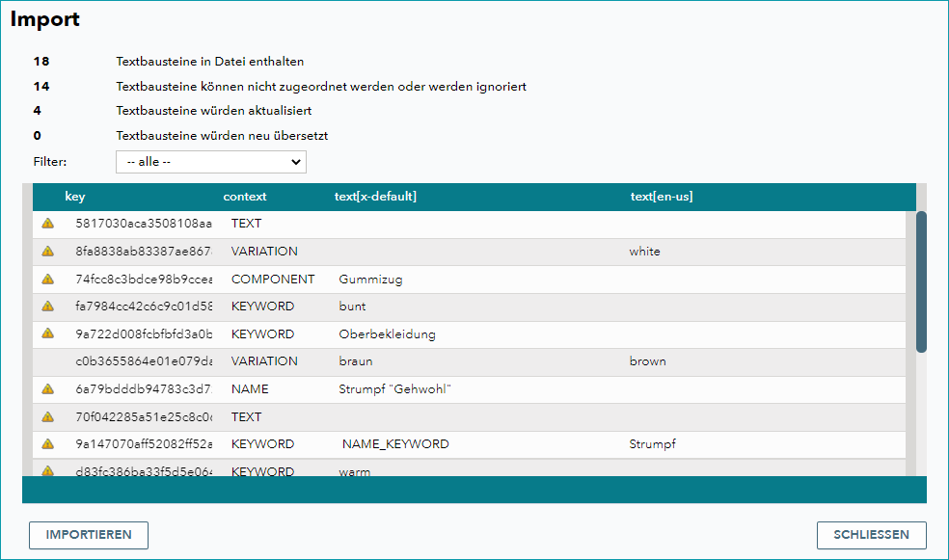Click the SCHLIESSEN button
Screen dimensions: 949x560
pyautogui.click(x=872, y=535)
